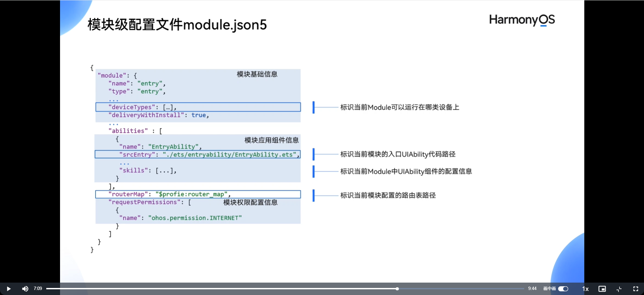644x295 pixels.
Task: Click the 标识当前模块配置的路由表路径 annotation
Action: 388,195
